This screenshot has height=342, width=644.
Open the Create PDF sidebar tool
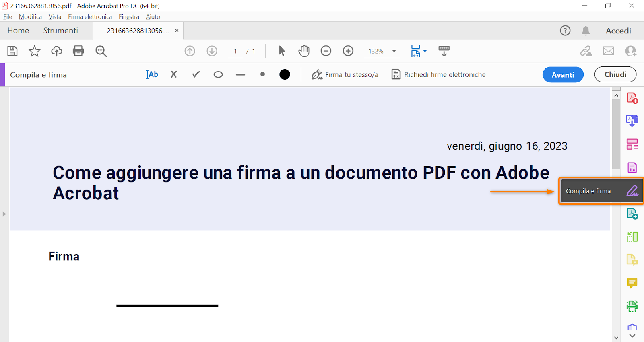pos(632,98)
